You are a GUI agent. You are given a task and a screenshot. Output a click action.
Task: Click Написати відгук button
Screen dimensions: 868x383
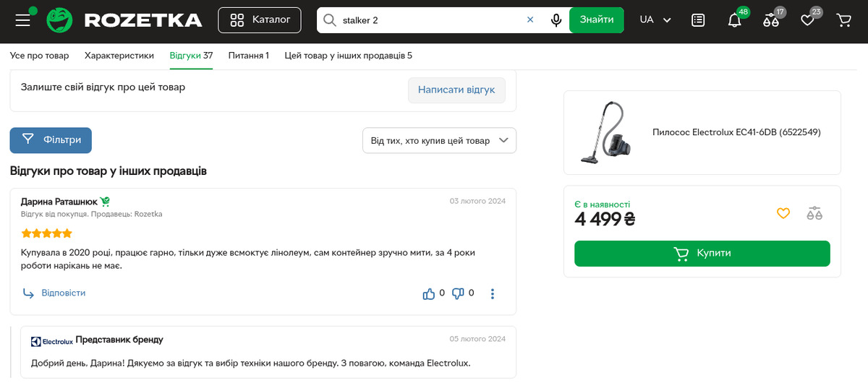456,90
